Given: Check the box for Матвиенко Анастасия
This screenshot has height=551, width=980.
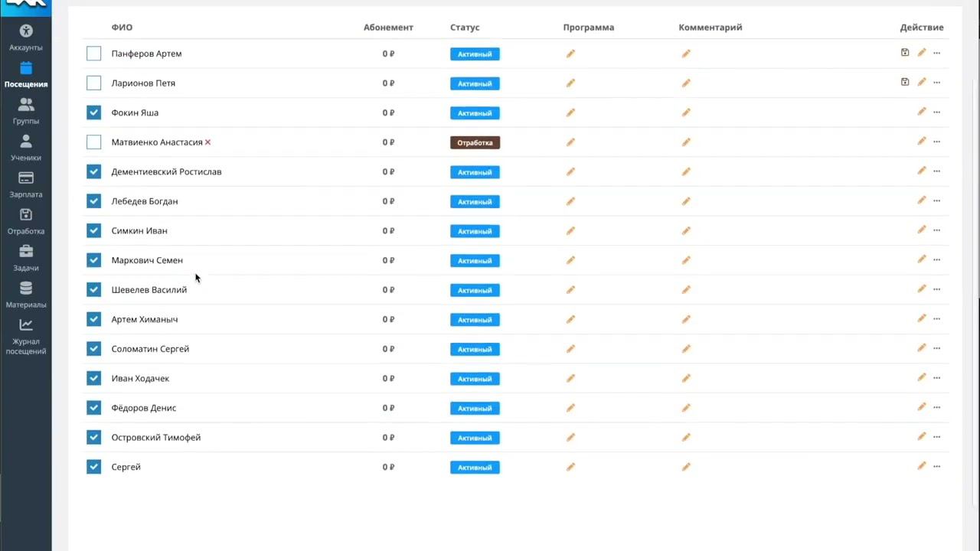Looking at the screenshot, I should [x=93, y=142].
